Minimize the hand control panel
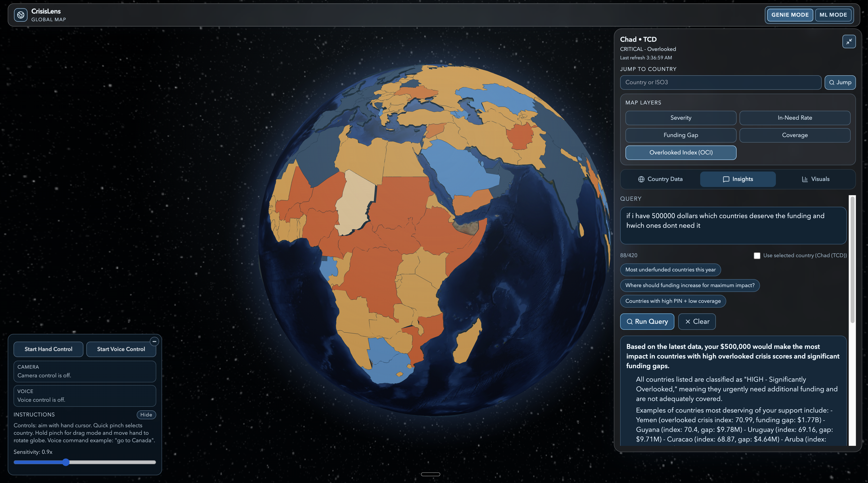 pyautogui.click(x=154, y=341)
